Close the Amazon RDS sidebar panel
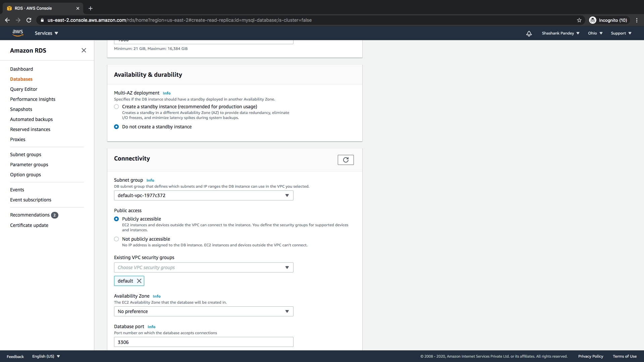 (x=84, y=50)
